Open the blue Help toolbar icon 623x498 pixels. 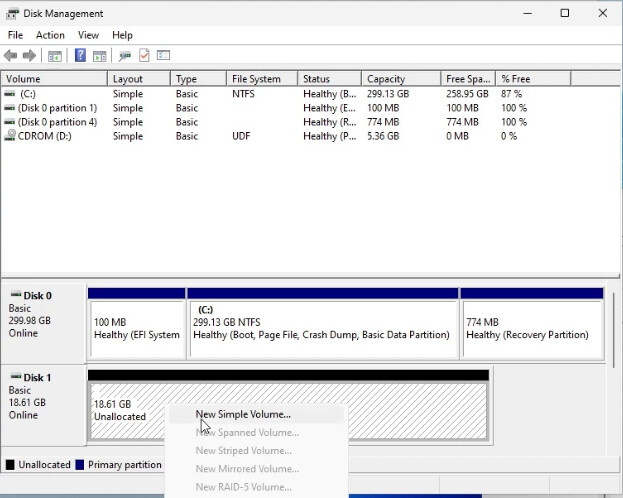[x=80, y=55]
